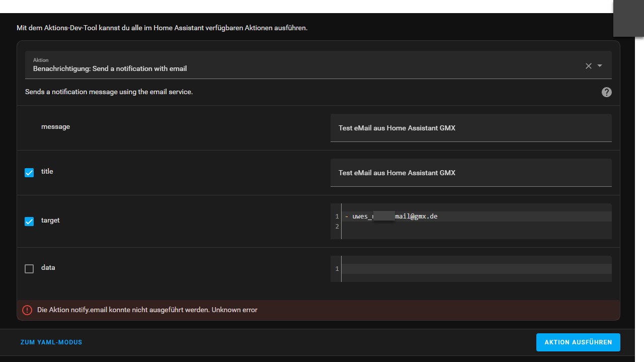Uncheck the title checkbox

(29, 172)
